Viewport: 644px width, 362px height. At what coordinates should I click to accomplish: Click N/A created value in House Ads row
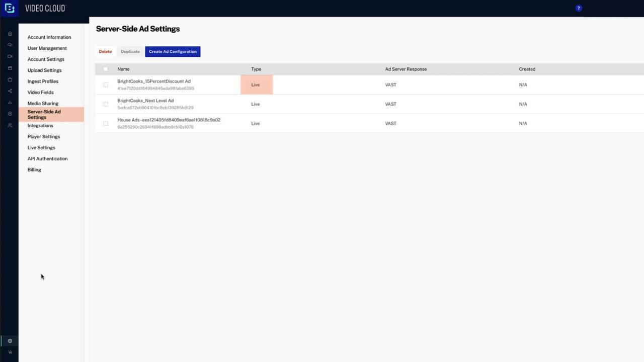click(523, 123)
